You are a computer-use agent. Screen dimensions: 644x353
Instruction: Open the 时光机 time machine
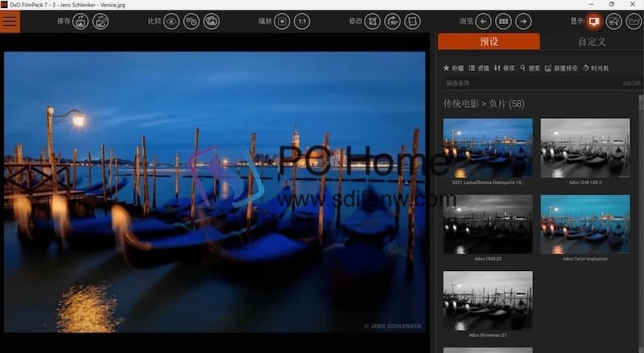coord(596,68)
